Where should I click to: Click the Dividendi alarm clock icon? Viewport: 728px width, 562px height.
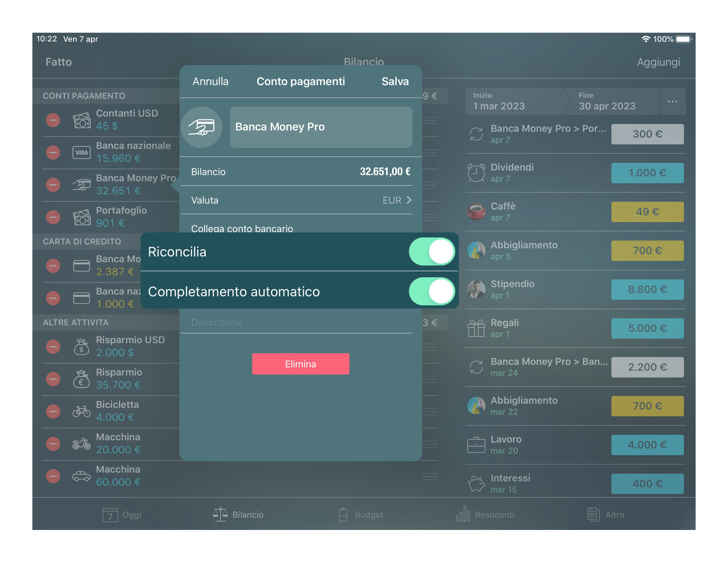(x=476, y=173)
